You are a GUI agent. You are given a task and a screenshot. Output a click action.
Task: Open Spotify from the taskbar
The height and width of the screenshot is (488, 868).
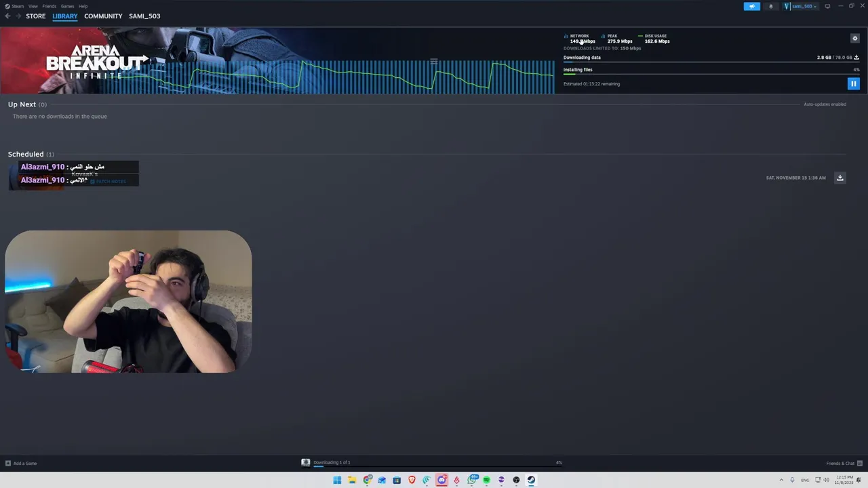486,480
